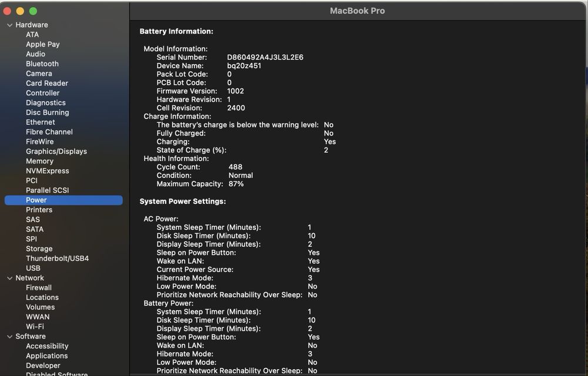Click the serial number D860492A4J3L3L2E6
The width and height of the screenshot is (588, 376).
265,58
